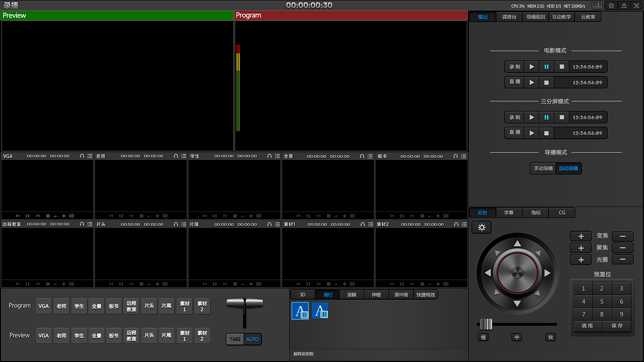Tilt camera down with PTZ down arrow
This screenshot has height=362, width=644.
(x=517, y=304)
